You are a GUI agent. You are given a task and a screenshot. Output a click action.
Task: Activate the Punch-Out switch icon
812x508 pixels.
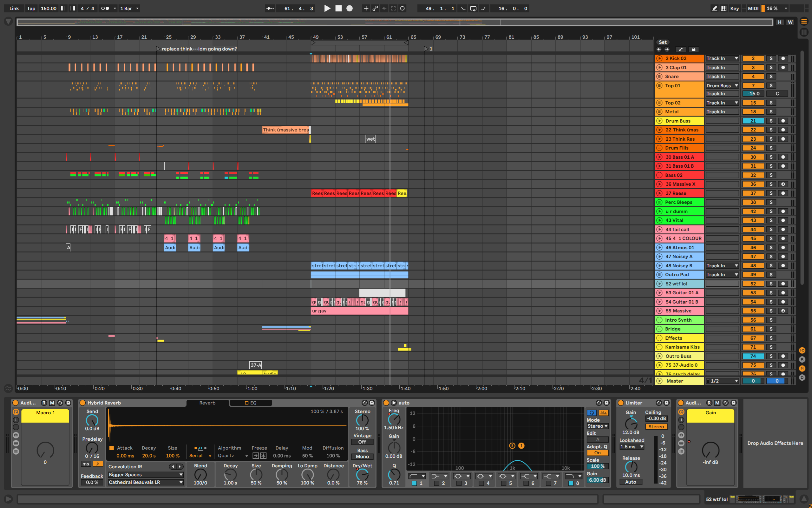pyautogui.click(x=484, y=8)
